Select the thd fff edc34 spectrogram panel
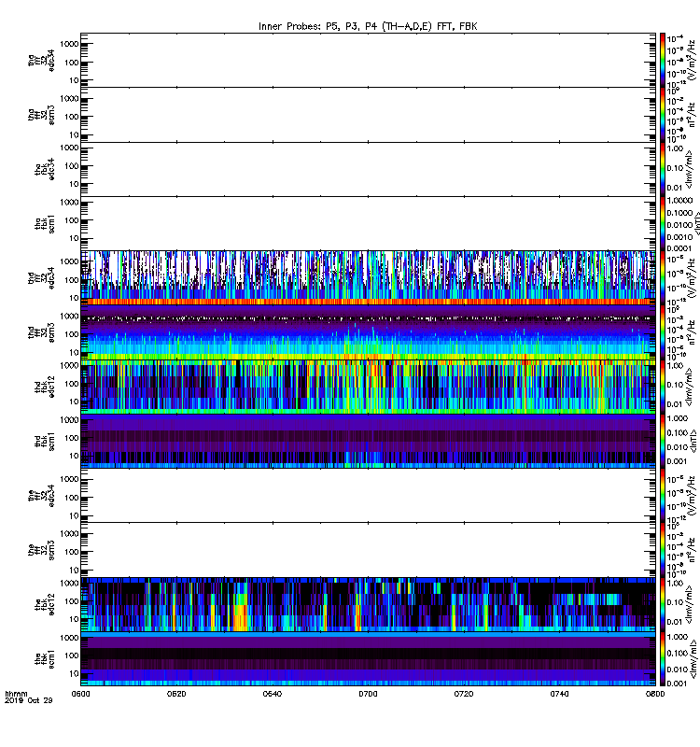This screenshot has width=700, height=747. (x=368, y=277)
